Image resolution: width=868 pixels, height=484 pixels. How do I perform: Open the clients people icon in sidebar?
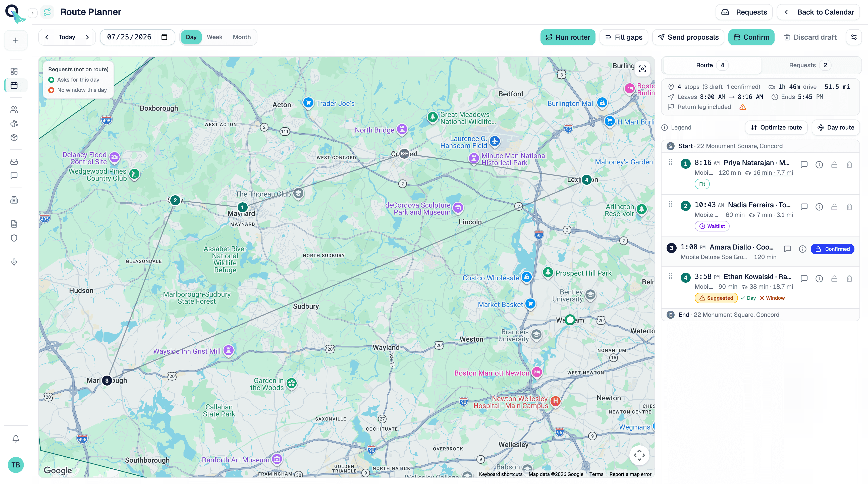[14, 109]
